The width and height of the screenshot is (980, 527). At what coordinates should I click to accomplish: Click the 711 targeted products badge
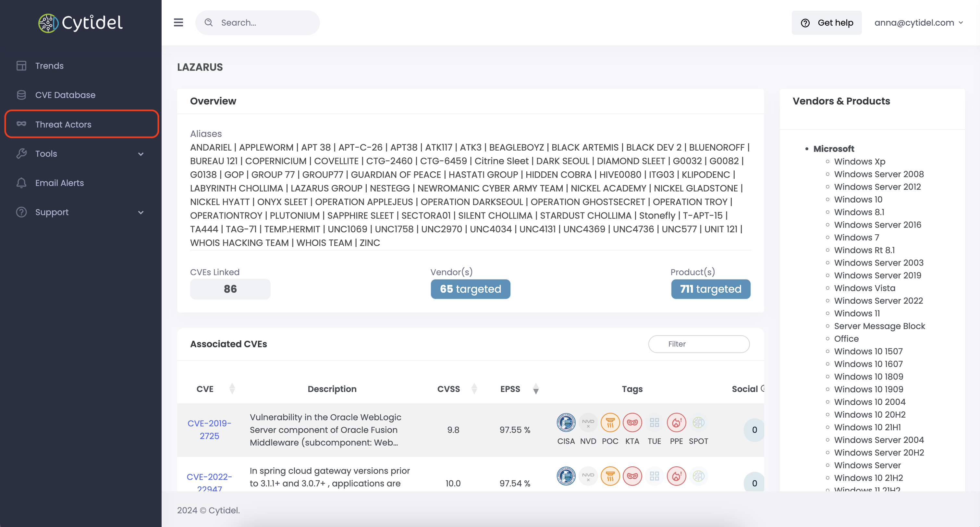[x=711, y=289]
